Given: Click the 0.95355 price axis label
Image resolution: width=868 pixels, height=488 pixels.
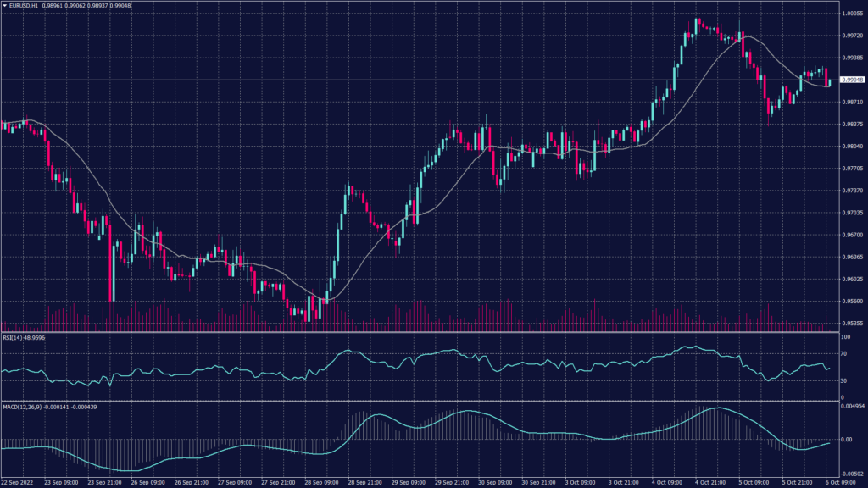Looking at the screenshot, I should point(851,323).
